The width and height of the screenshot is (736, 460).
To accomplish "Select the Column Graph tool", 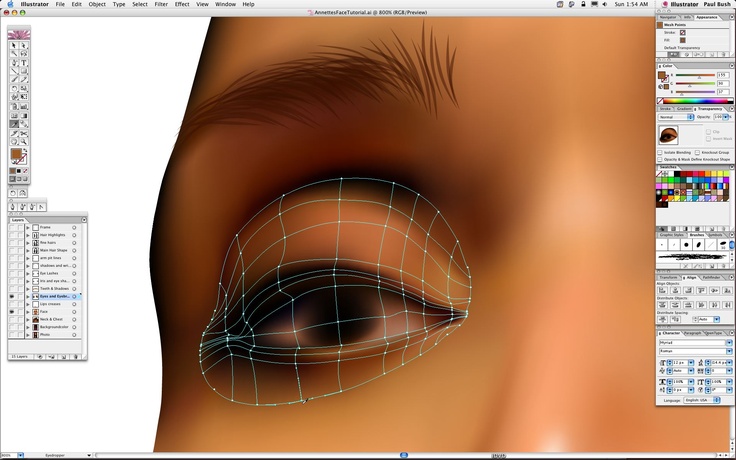I will 24,107.
